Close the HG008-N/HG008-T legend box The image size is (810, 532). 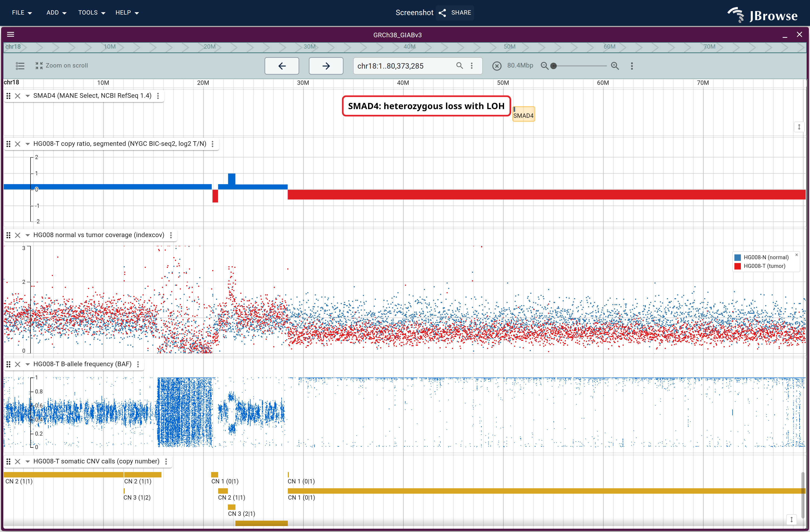(x=796, y=255)
